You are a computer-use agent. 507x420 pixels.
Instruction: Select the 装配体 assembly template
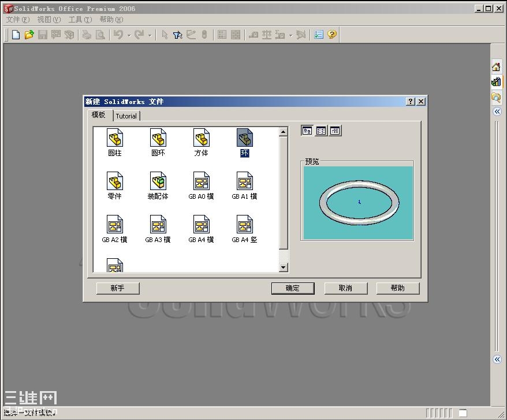[x=158, y=185]
